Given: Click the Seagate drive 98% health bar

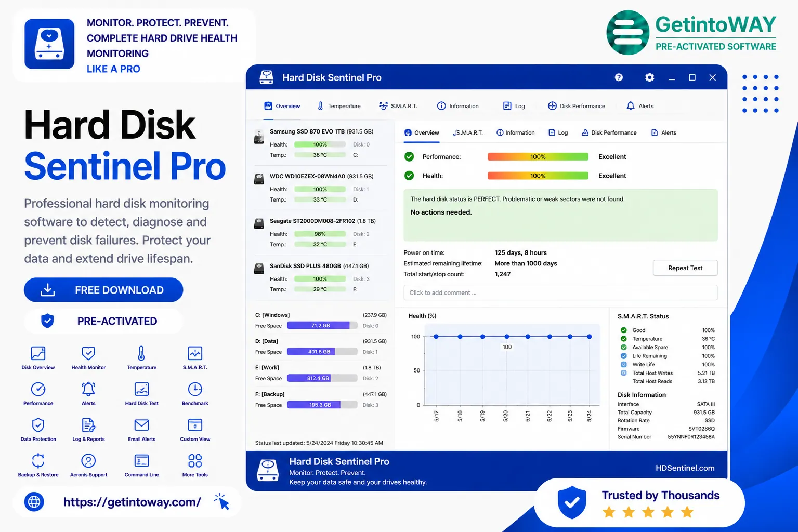Looking at the screenshot, I should (x=320, y=234).
